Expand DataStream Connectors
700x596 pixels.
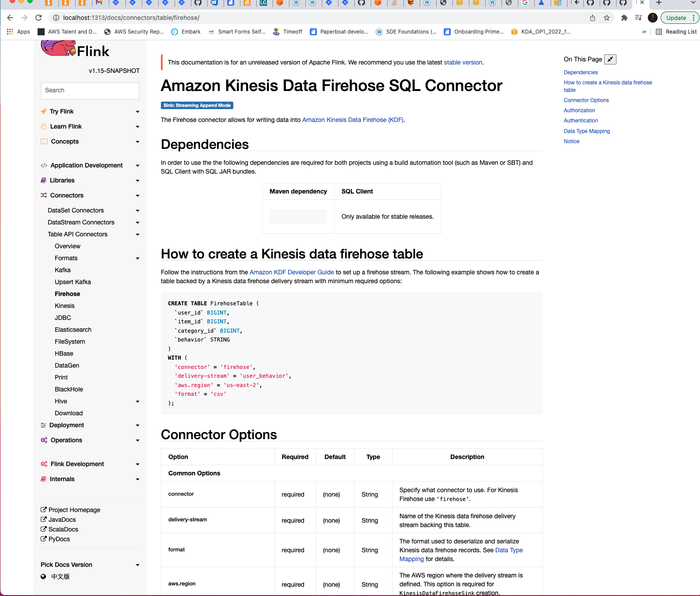click(94, 222)
